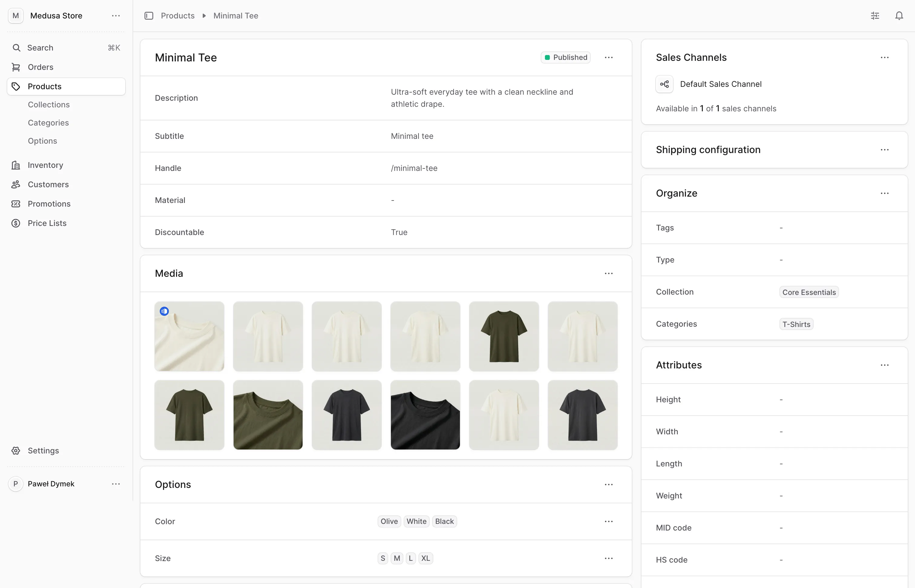Go to Customers in sidebar
Screen dimensions: 915x588
click(x=66, y=185)
